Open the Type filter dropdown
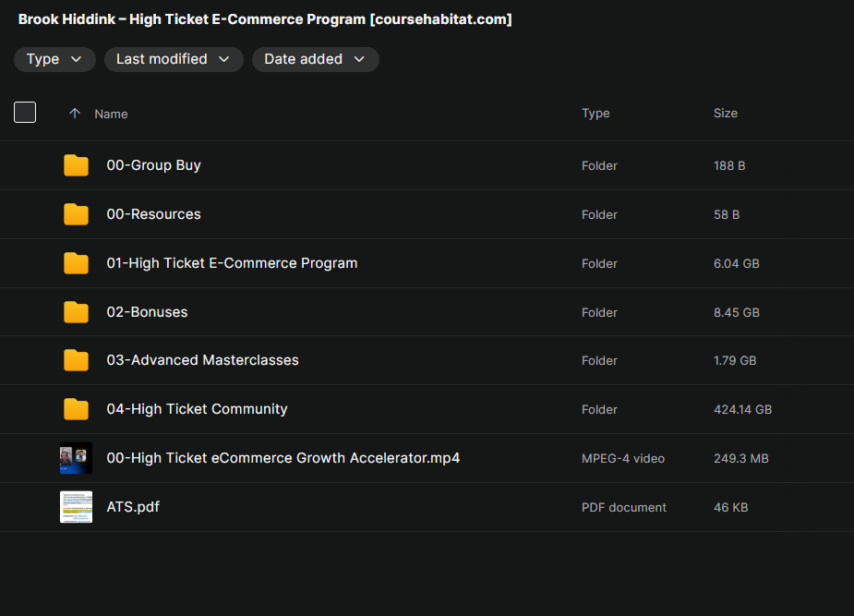 click(x=54, y=59)
